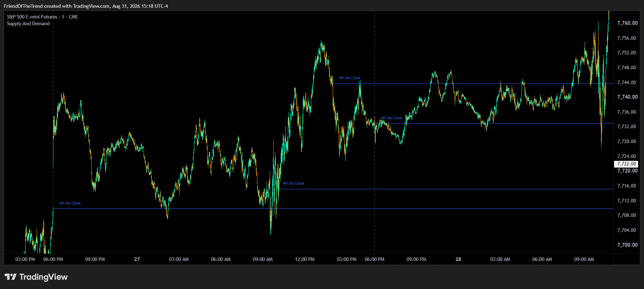Click the 7,716.00 price axis label
This screenshot has width=644, height=289.
pos(627,186)
